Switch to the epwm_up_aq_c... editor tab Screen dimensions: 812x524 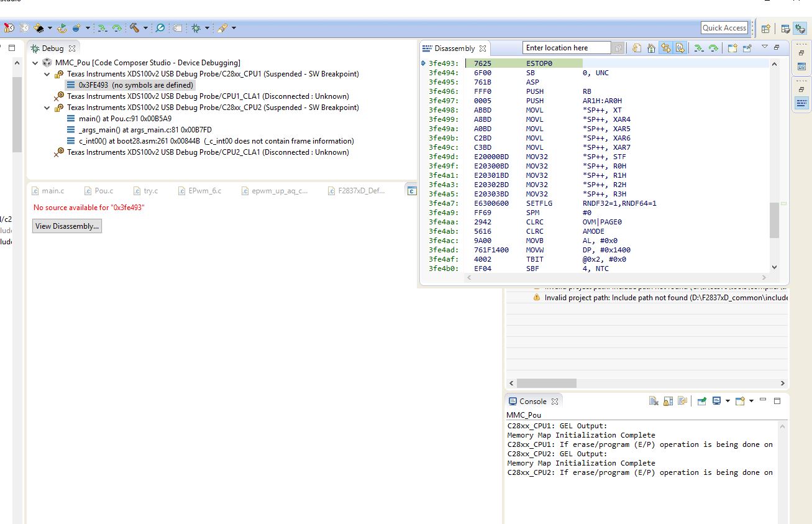273,191
